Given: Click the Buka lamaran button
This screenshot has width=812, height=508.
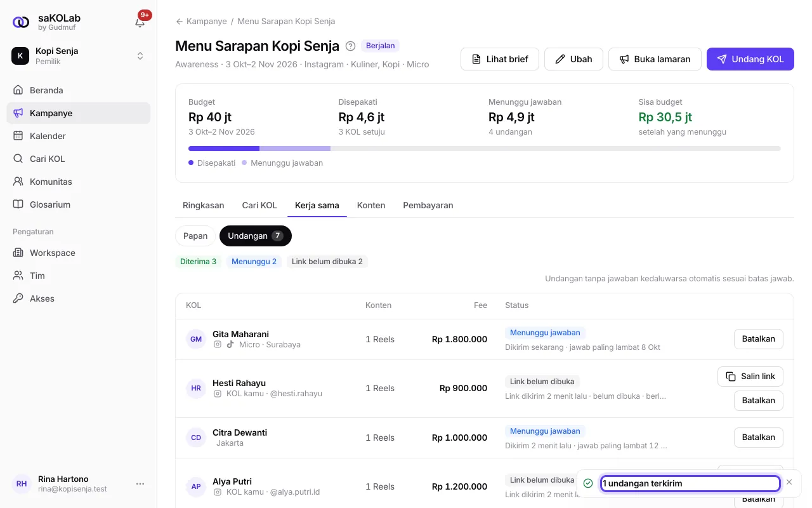Looking at the screenshot, I should 655,59.
